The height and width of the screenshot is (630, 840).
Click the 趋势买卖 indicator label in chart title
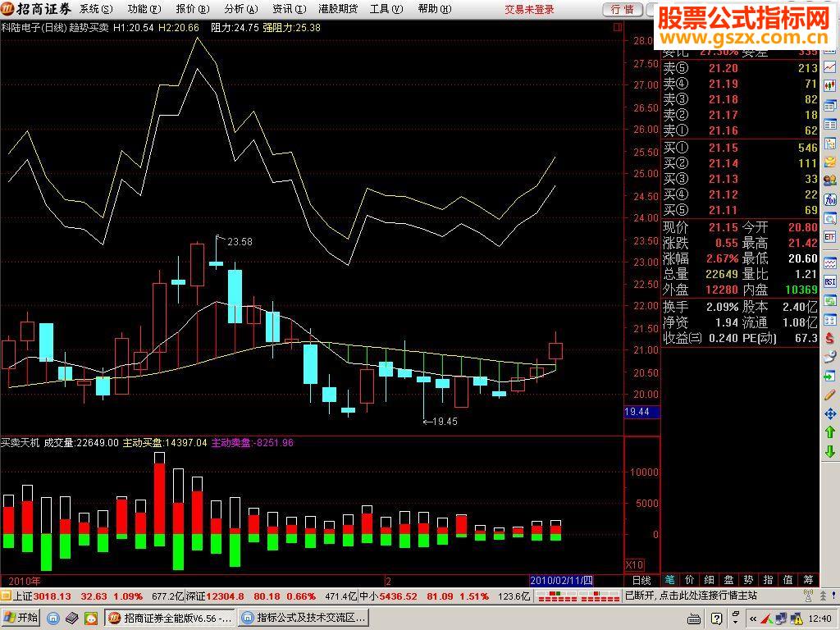point(89,27)
